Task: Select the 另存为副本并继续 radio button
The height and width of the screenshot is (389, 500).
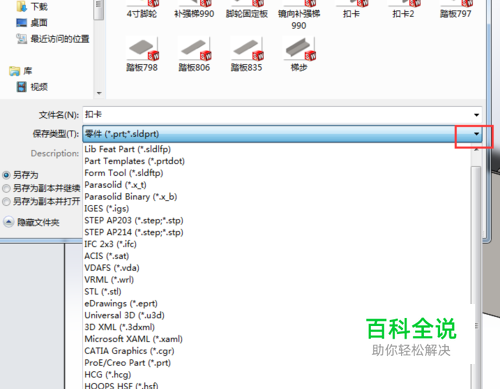Action: [x=6, y=188]
